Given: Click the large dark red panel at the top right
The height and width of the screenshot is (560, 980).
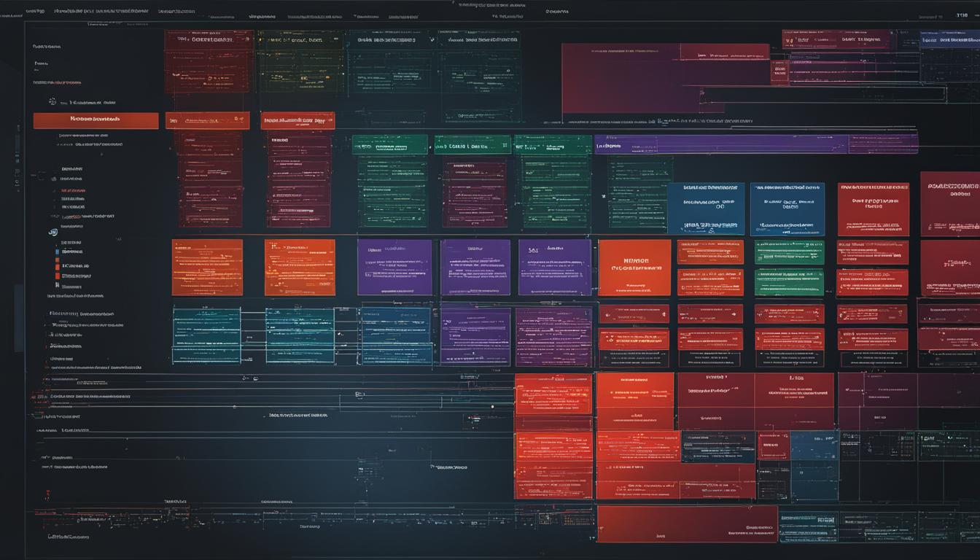Looking at the screenshot, I should pyautogui.click(x=665, y=79).
